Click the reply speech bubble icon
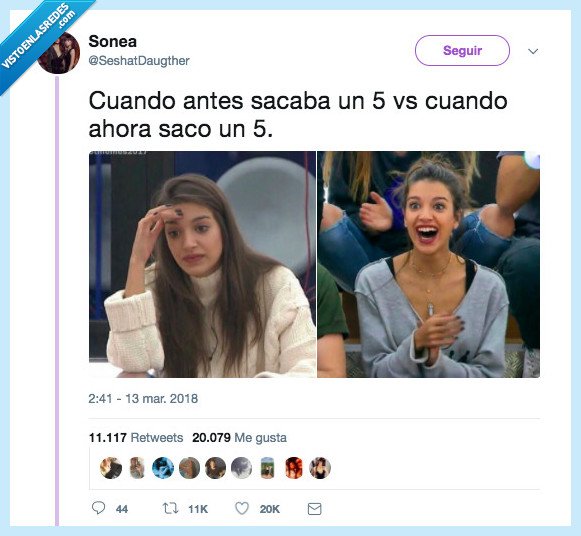Image resolution: width=581 pixels, height=536 pixels. (98, 508)
